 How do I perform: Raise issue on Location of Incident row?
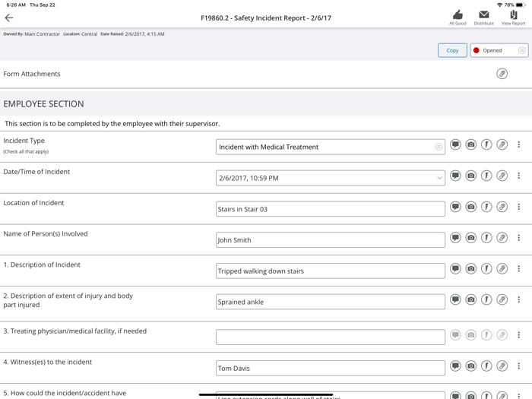click(486, 207)
